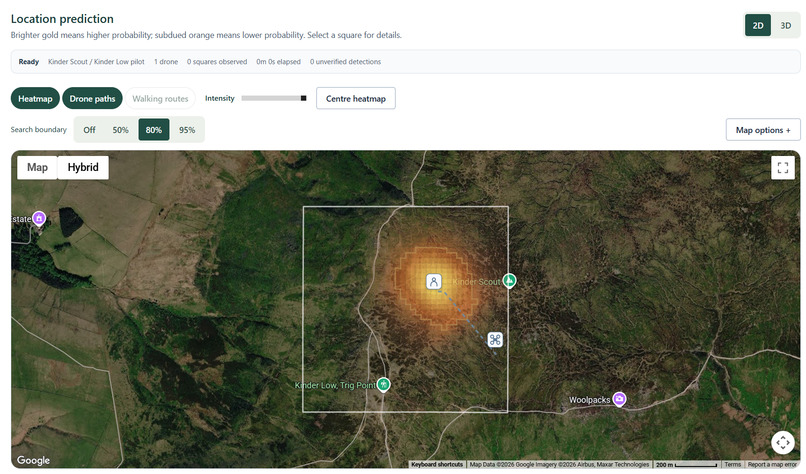Click the Woolpacks map label
The height and width of the screenshot is (474, 806).
589,399
